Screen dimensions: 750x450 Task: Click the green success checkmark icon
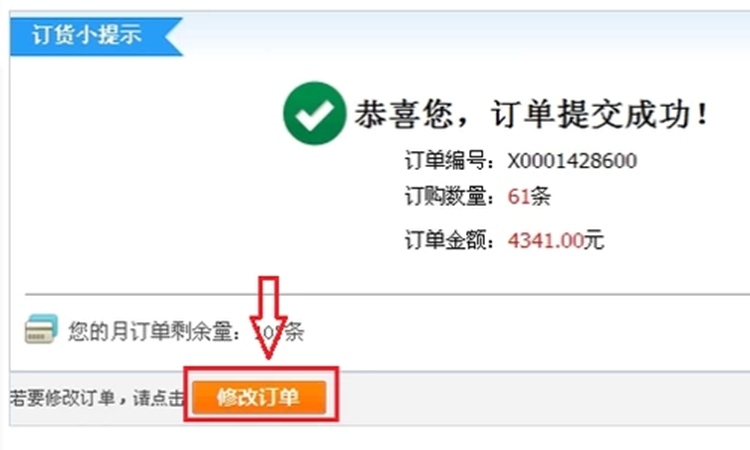(x=314, y=113)
